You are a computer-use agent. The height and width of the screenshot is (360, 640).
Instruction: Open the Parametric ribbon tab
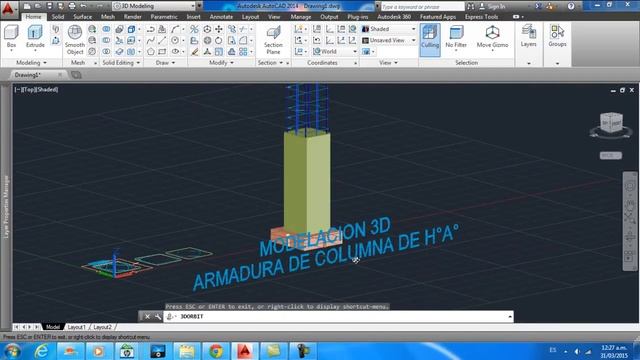coord(164,17)
